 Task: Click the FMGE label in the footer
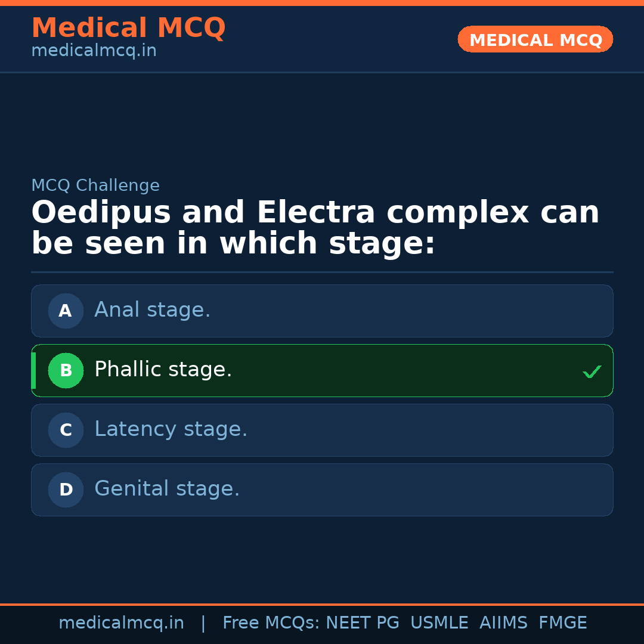[x=562, y=622]
